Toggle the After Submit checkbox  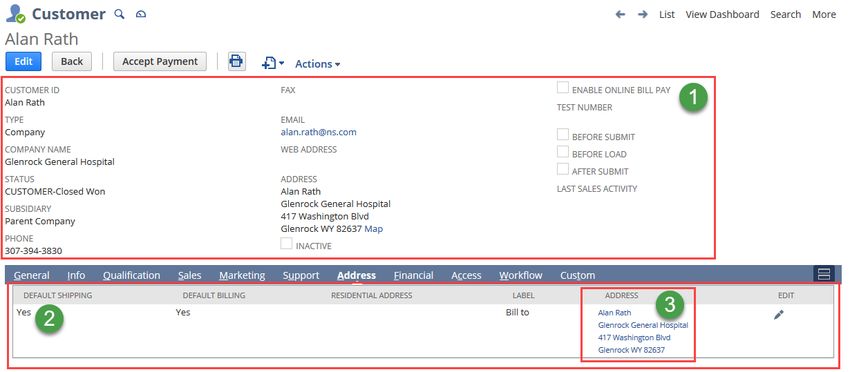pos(563,169)
